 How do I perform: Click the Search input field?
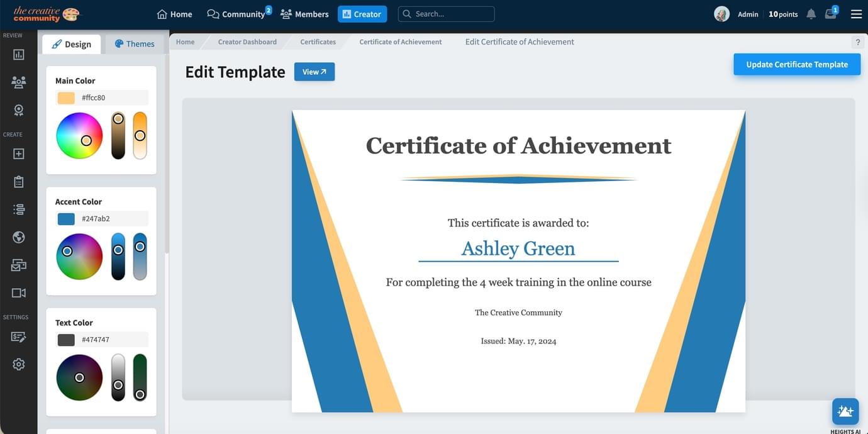click(446, 14)
